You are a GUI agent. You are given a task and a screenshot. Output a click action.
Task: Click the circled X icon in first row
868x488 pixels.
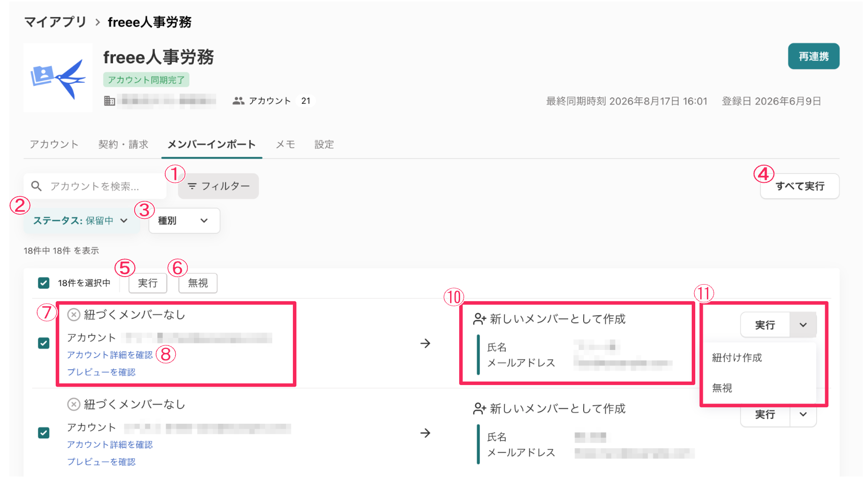point(74,315)
